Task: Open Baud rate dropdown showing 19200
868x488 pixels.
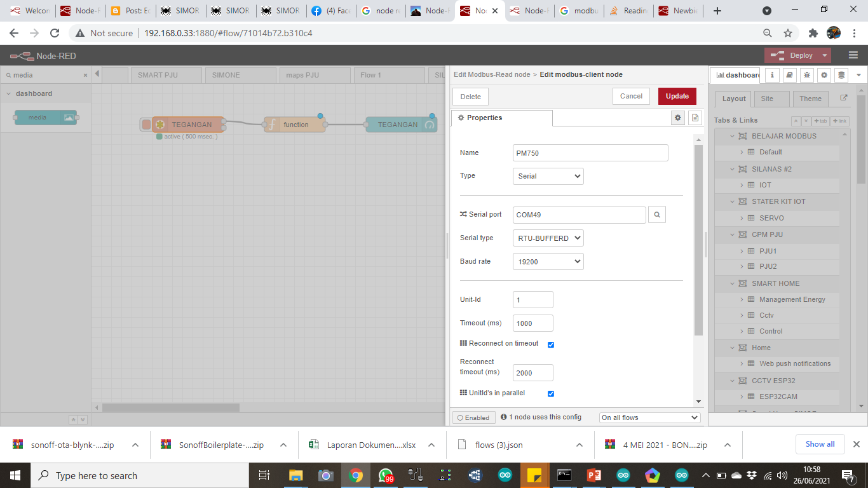Action: coord(548,261)
